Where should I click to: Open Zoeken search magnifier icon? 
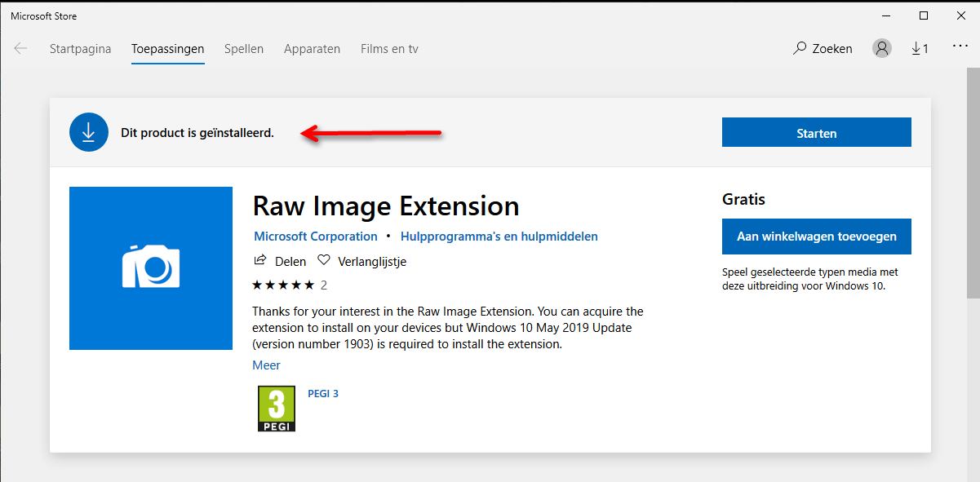point(800,49)
